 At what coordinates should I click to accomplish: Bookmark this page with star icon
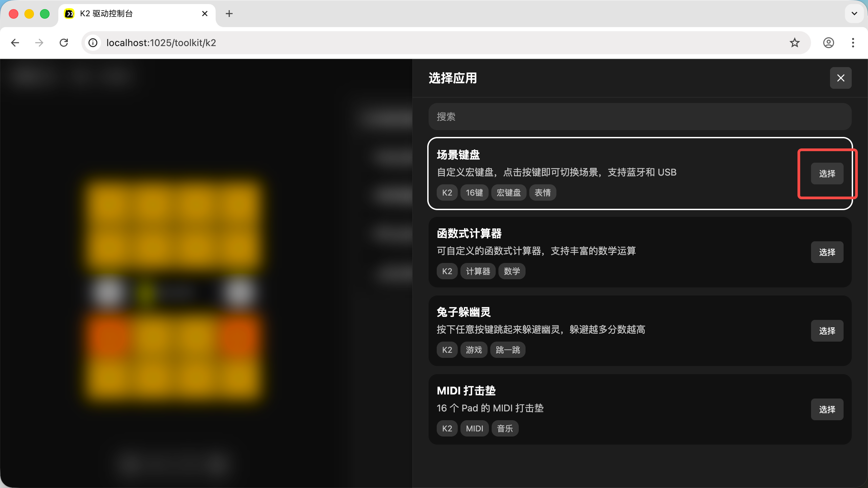794,43
